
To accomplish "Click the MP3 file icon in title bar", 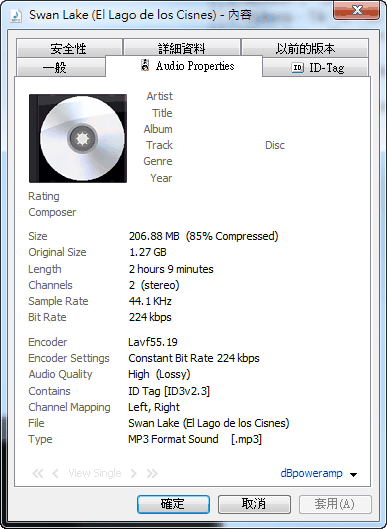I will click(x=16, y=16).
